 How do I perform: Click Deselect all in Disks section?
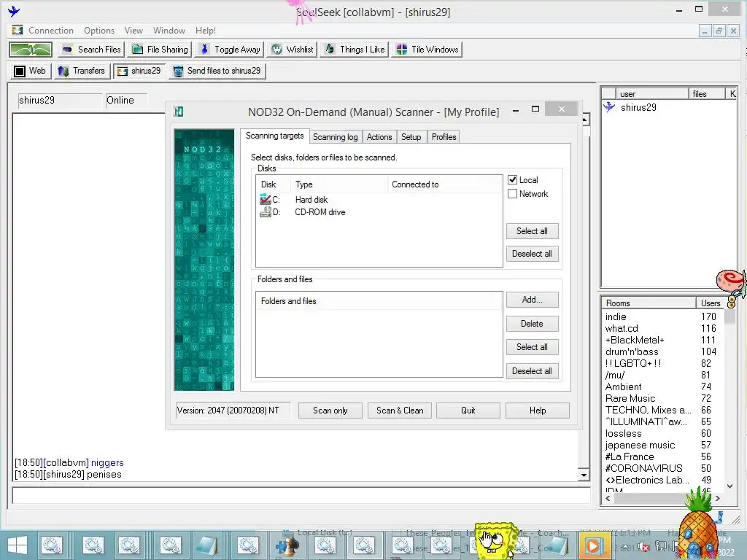coord(532,254)
